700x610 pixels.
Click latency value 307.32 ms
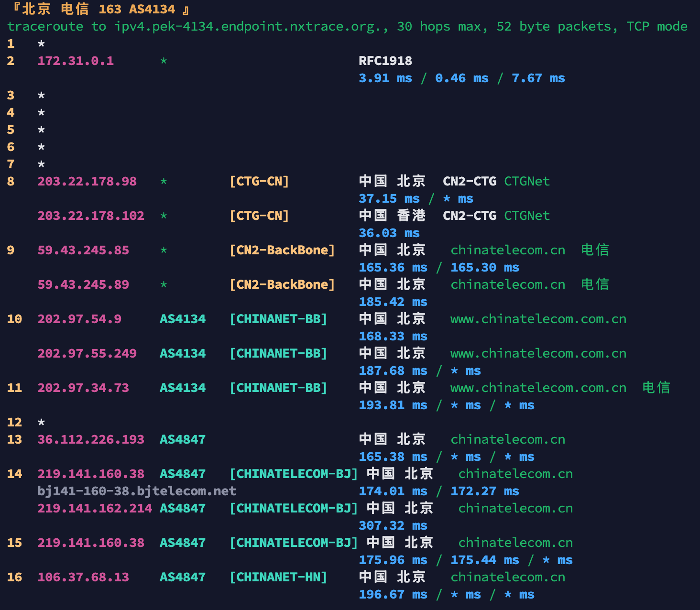pos(393,525)
